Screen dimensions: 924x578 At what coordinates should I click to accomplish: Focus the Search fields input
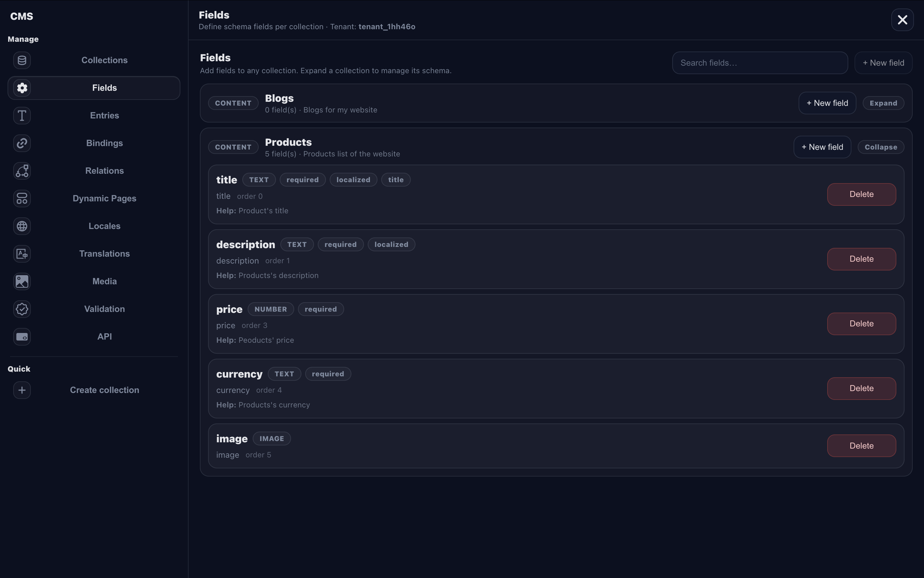760,63
